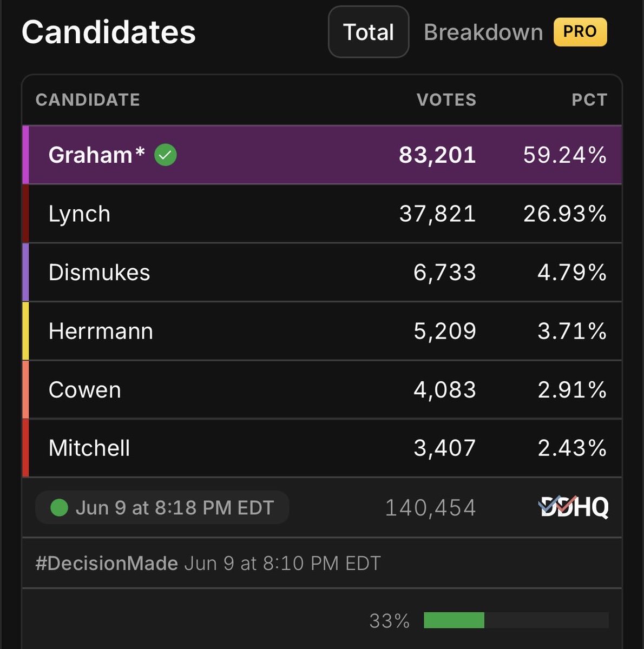Click the Jun 9 8:18 PM timestamp pill
This screenshot has width=644, height=649.
point(162,508)
